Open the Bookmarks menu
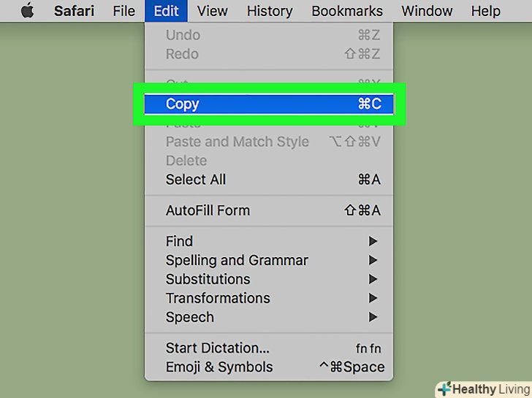The height and width of the screenshot is (398, 532). (x=347, y=11)
